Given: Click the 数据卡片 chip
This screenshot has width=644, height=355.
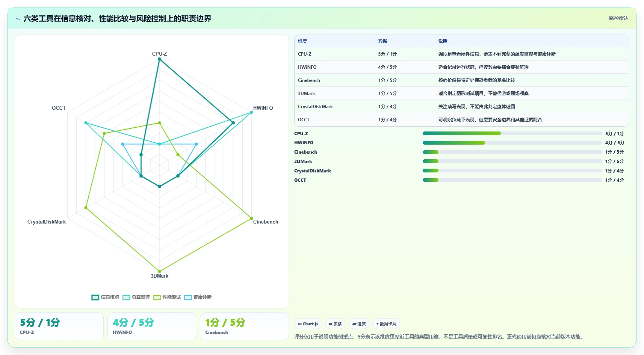Looking at the screenshot, I should (x=386, y=324).
